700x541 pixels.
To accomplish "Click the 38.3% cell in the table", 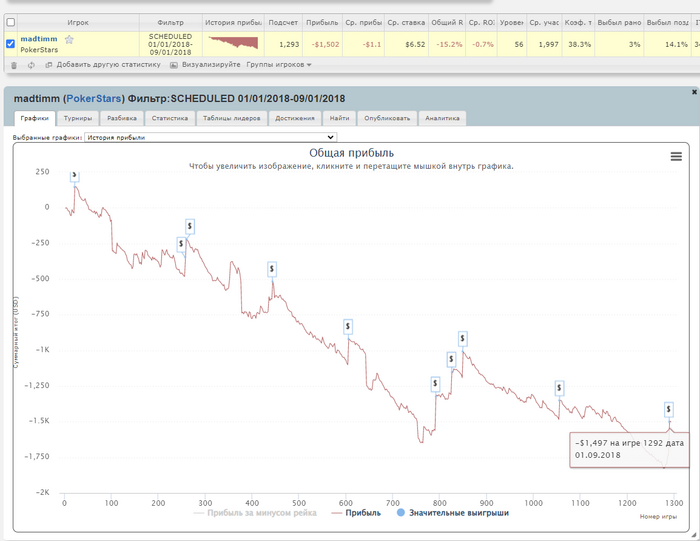I will pyautogui.click(x=578, y=44).
